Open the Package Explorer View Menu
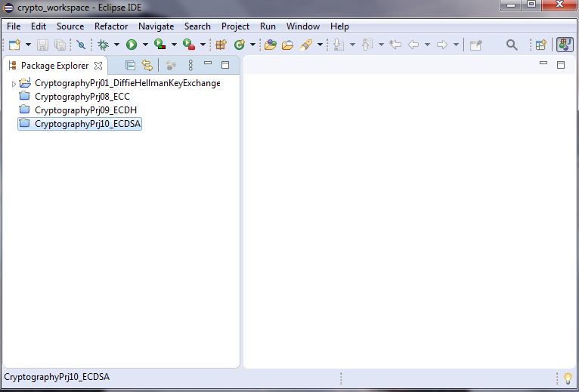Image resolution: width=579 pixels, height=392 pixels. (x=190, y=65)
